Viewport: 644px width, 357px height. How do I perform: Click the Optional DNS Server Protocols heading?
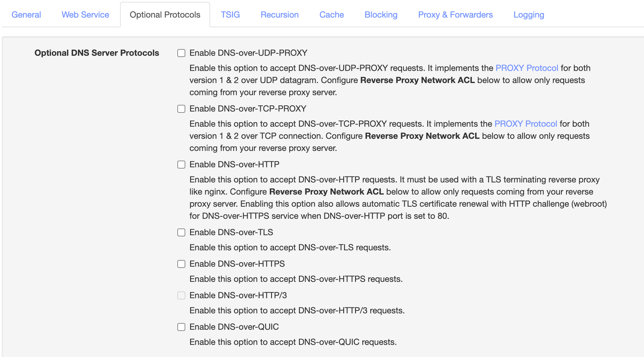coord(97,53)
